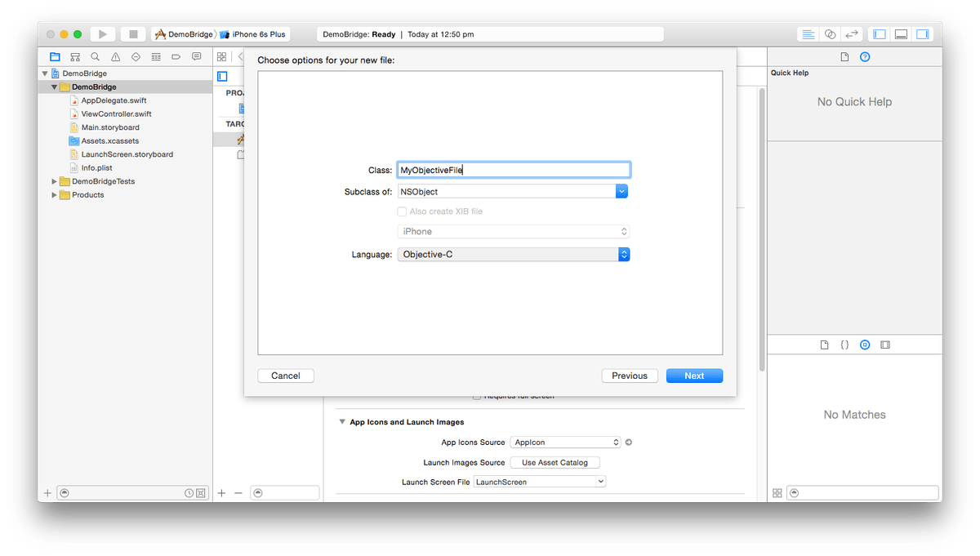Screen dimensions: 980x556
Task: Go to AppIcon asset arrow
Action: (629, 443)
